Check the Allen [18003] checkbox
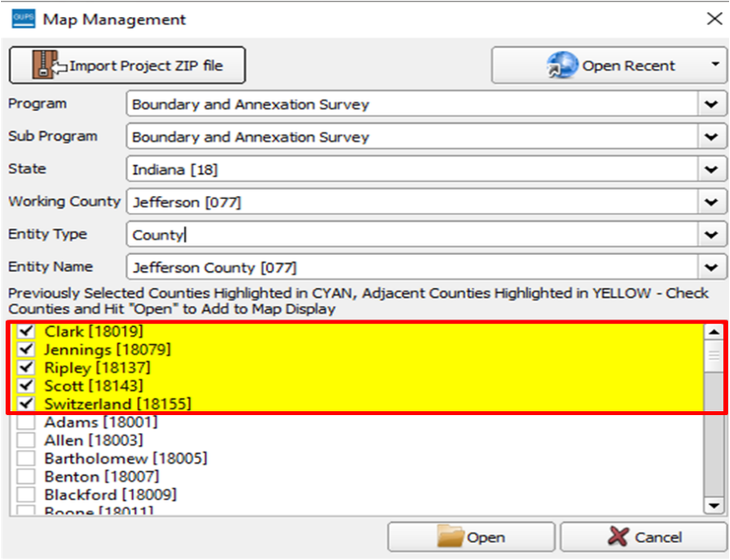 pyautogui.click(x=27, y=440)
